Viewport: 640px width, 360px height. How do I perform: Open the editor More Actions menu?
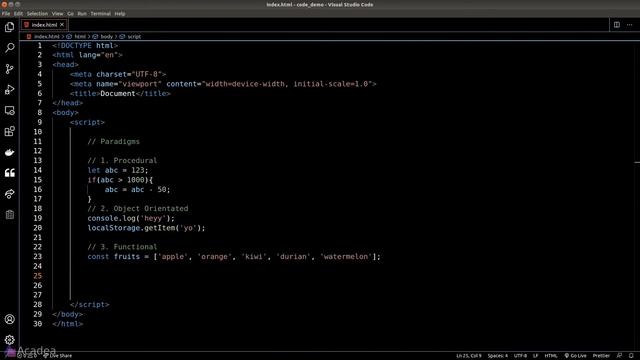(x=630, y=25)
